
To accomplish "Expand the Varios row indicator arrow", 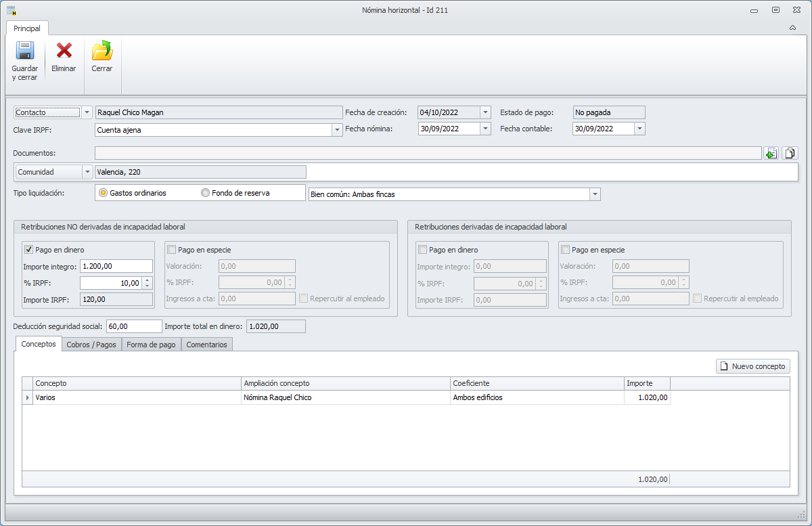I will pyautogui.click(x=28, y=398).
